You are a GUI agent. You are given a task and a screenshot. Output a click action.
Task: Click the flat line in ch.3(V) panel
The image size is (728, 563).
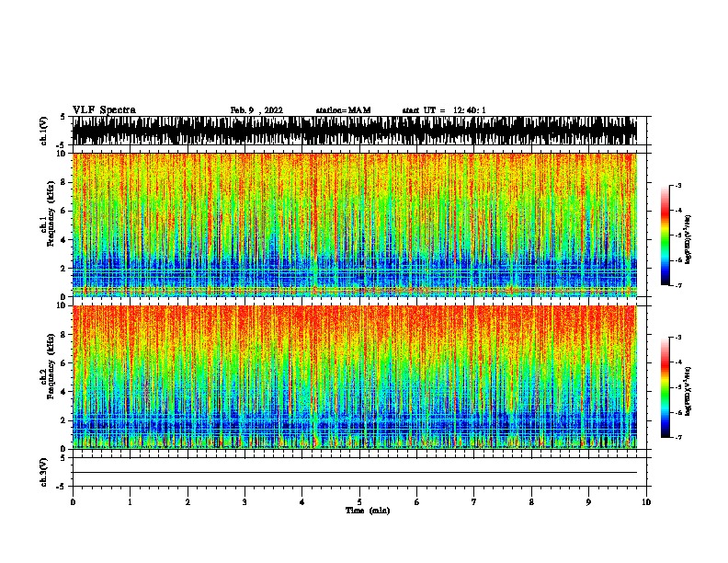tap(355, 473)
